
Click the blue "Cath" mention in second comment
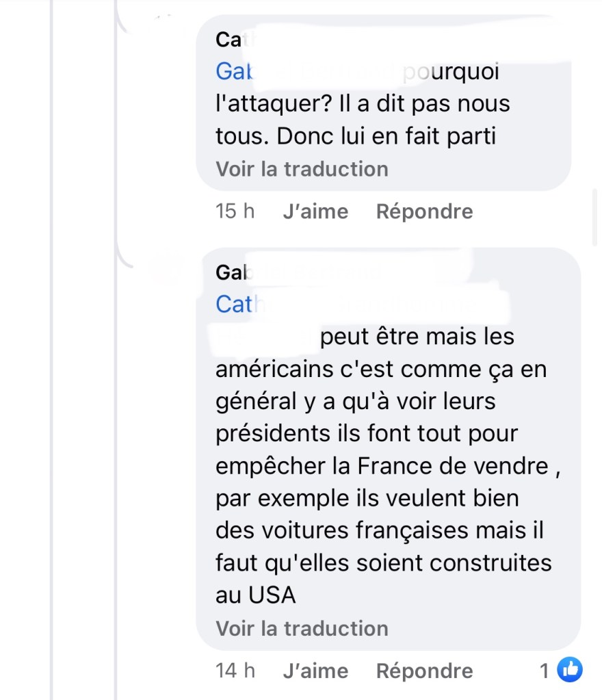coord(234,304)
